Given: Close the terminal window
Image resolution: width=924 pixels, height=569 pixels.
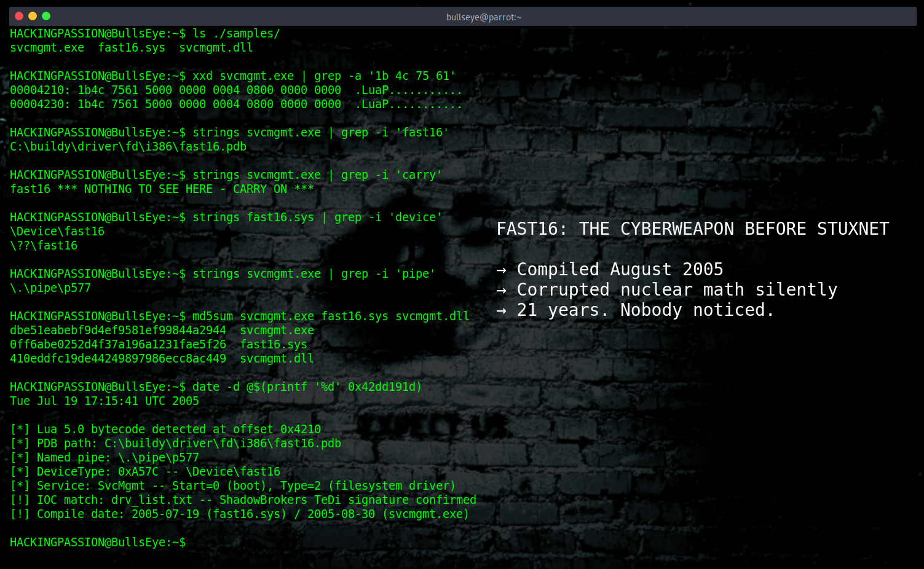Looking at the screenshot, I should (18, 17).
